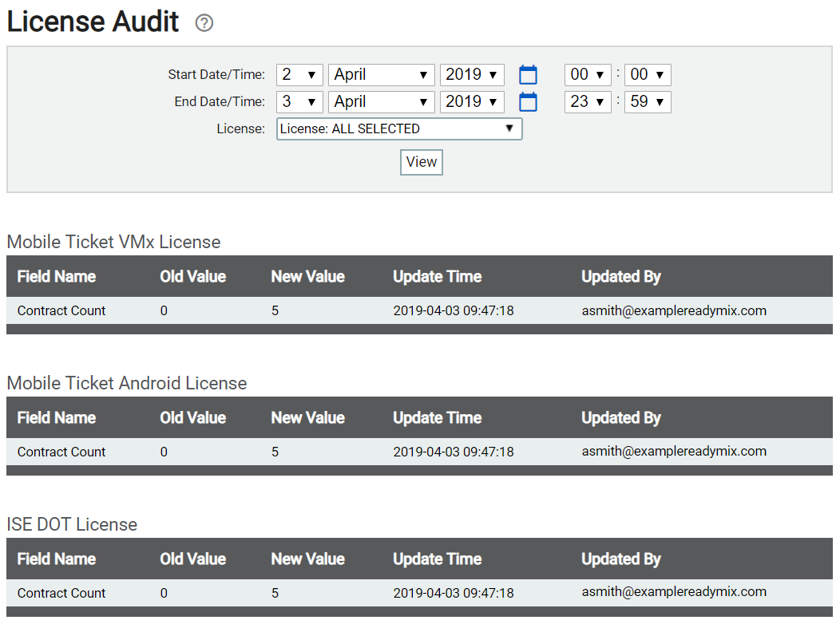Viewport: 840px width, 624px height.
Task: Open the start minute dropdown showing 00
Action: (648, 74)
